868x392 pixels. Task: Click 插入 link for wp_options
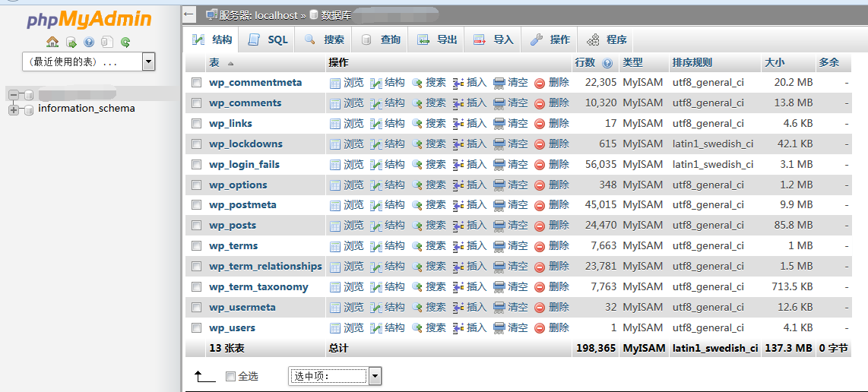(477, 185)
